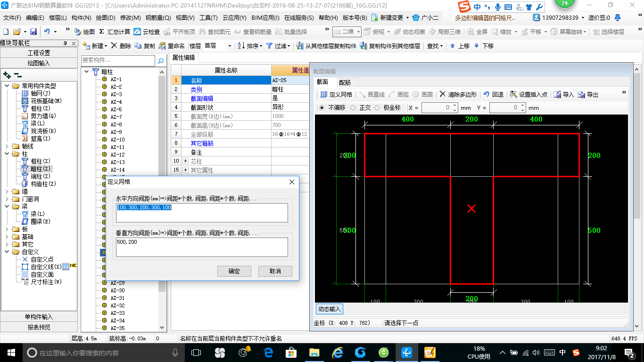The height and width of the screenshot is (362, 644).
Task: Click 回退 undo in section editor
Action: (x=494, y=94)
